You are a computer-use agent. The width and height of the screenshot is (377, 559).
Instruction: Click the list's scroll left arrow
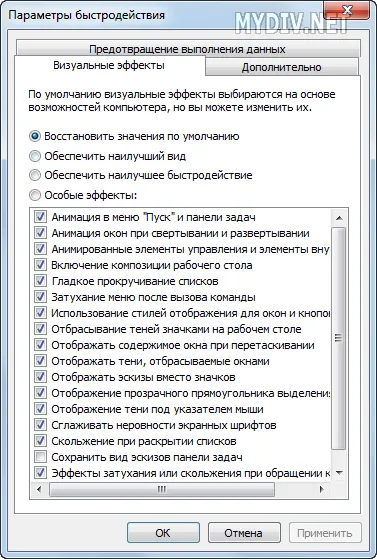(x=39, y=489)
